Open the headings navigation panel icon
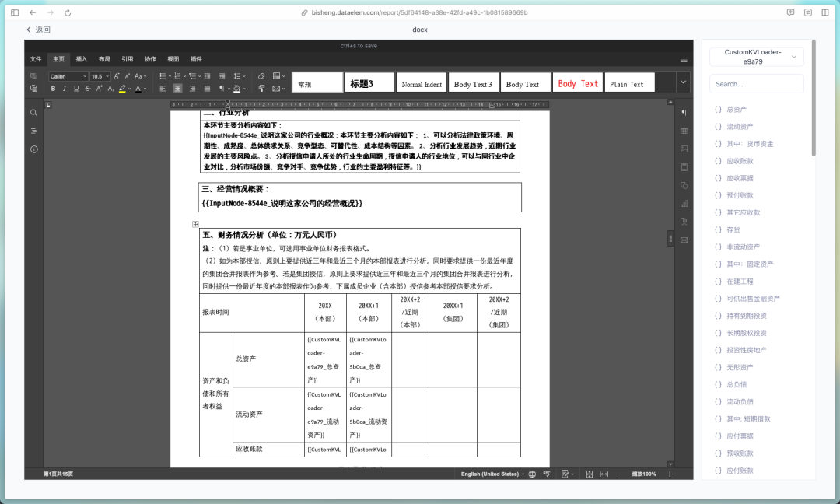 click(33, 131)
